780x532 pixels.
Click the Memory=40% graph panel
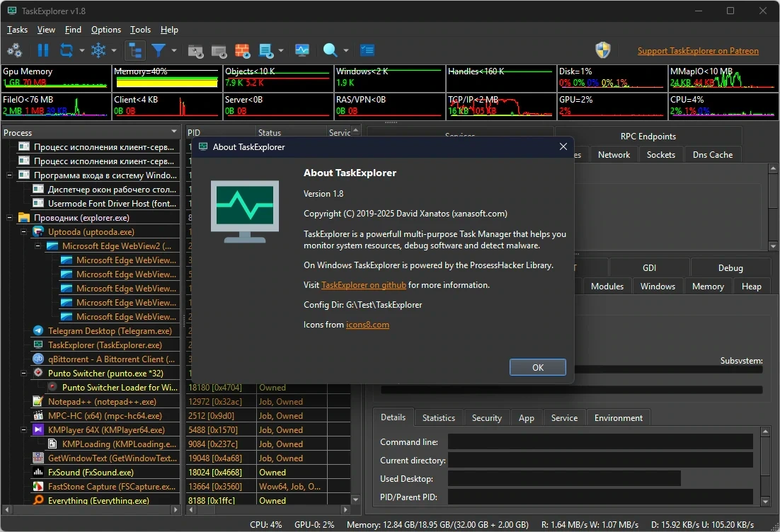pyautogui.click(x=166, y=78)
